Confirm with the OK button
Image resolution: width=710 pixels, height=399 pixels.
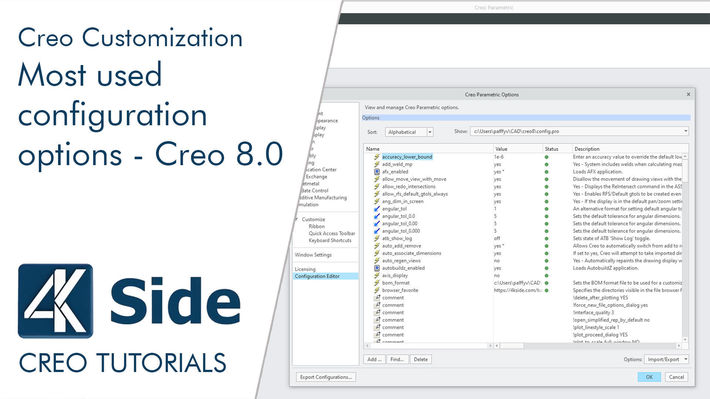click(649, 377)
